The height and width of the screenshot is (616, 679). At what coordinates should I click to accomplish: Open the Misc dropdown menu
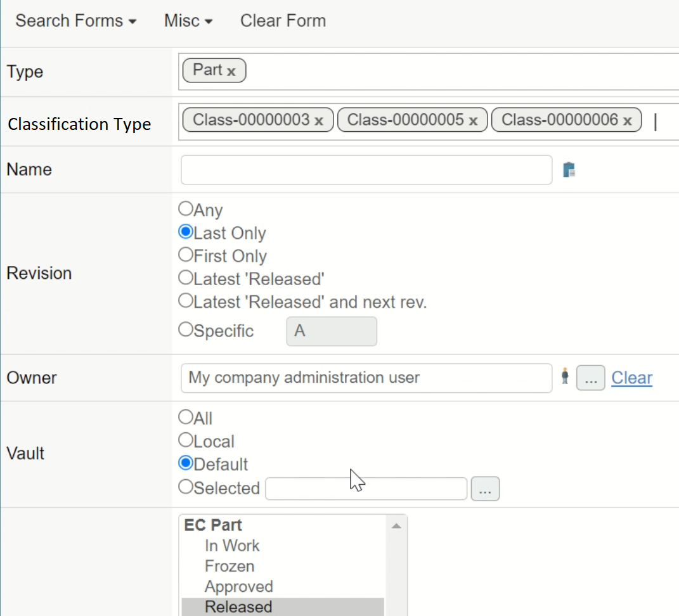pyautogui.click(x=188, y=21)
